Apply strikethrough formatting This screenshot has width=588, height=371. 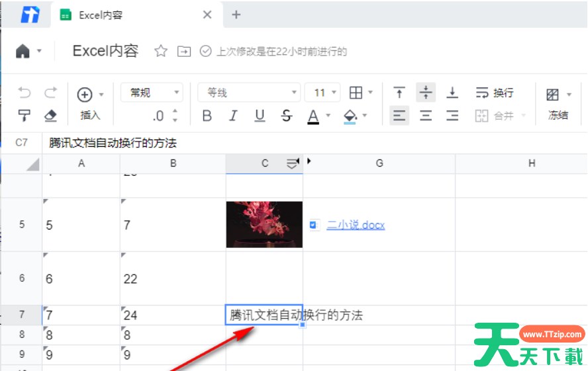286,116
